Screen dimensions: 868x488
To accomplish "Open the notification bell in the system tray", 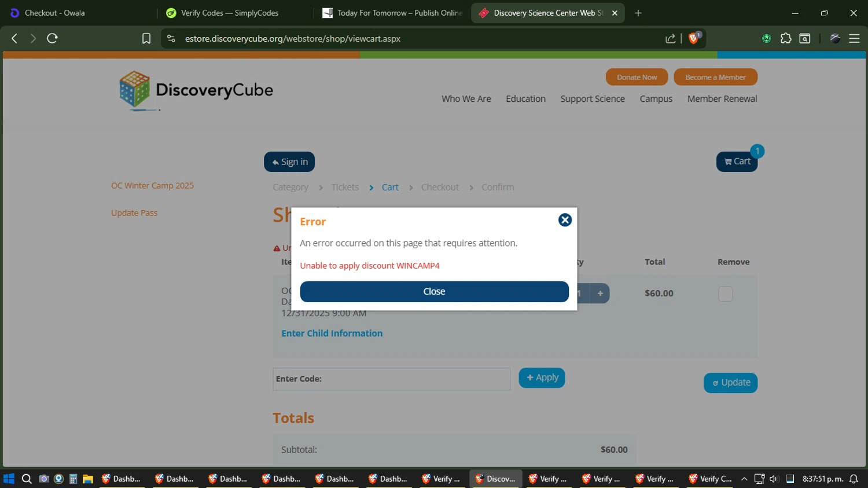I will (x=854, y=479).
